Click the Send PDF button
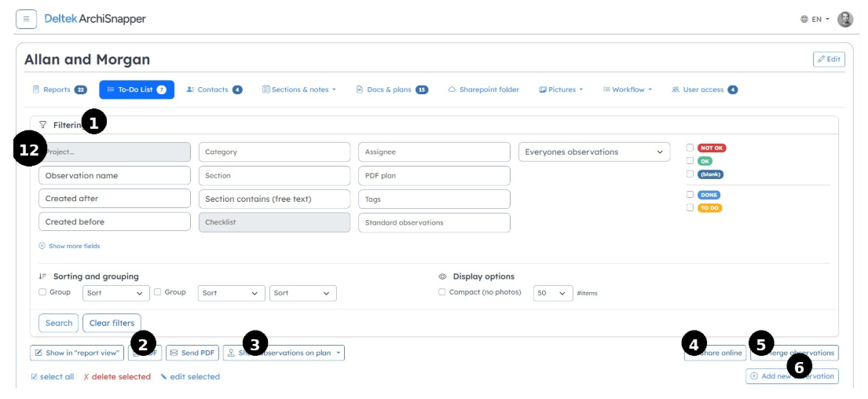The width and height of the screenshot is (868, 399). pyautogui.click(x=192, y=353)
